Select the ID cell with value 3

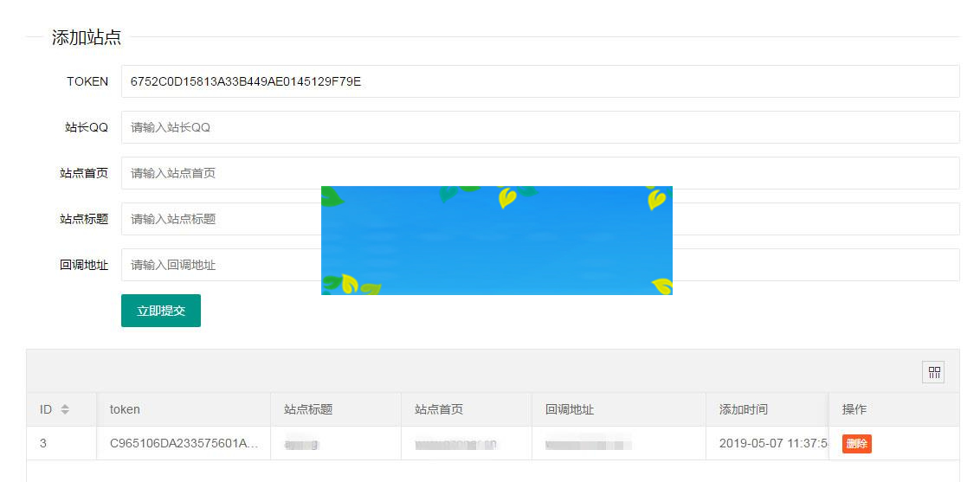coord(43,443)
